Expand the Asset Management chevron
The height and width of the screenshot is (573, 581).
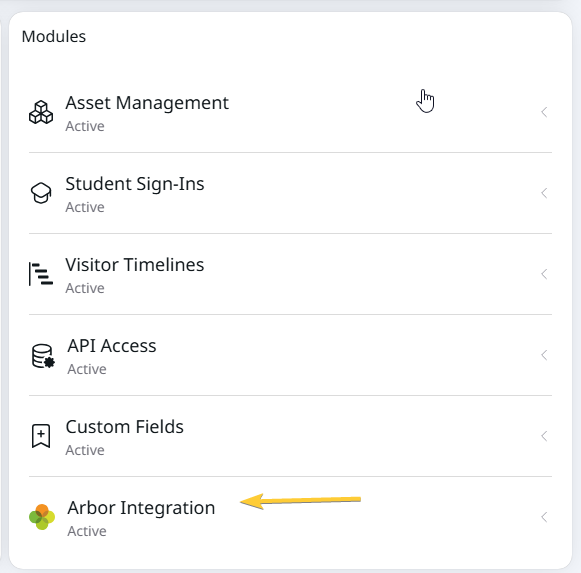tap(544, 112)
